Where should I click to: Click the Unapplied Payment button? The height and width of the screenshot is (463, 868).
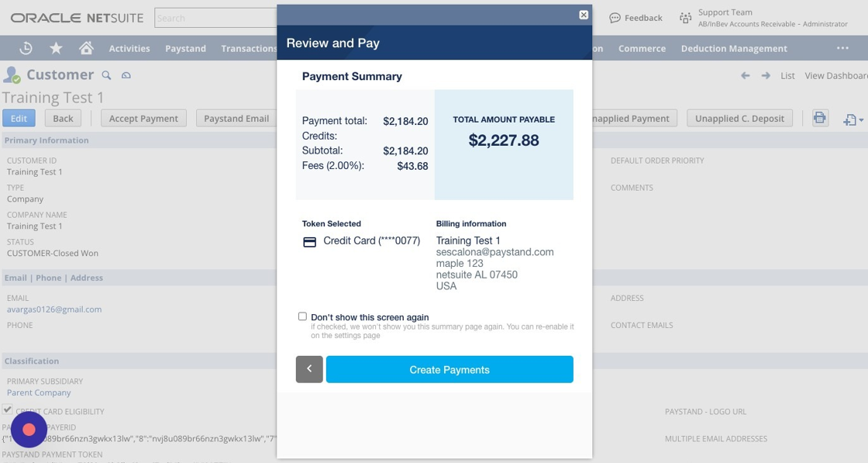[x=635, y=119]
